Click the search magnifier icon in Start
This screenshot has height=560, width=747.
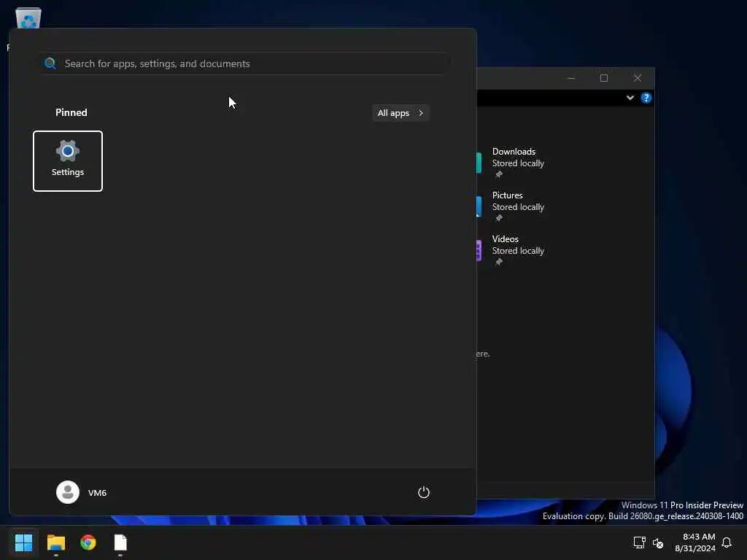tap(50, 63)
